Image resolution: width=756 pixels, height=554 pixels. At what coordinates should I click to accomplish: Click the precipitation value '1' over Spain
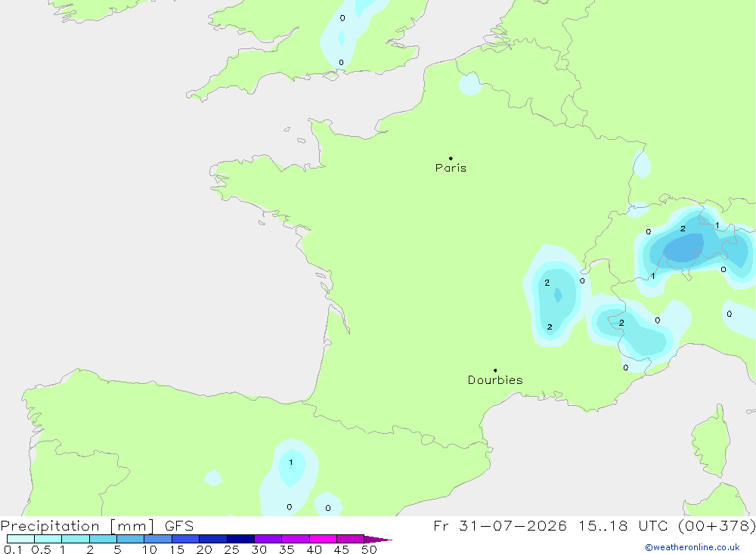[x=291, y=463]
